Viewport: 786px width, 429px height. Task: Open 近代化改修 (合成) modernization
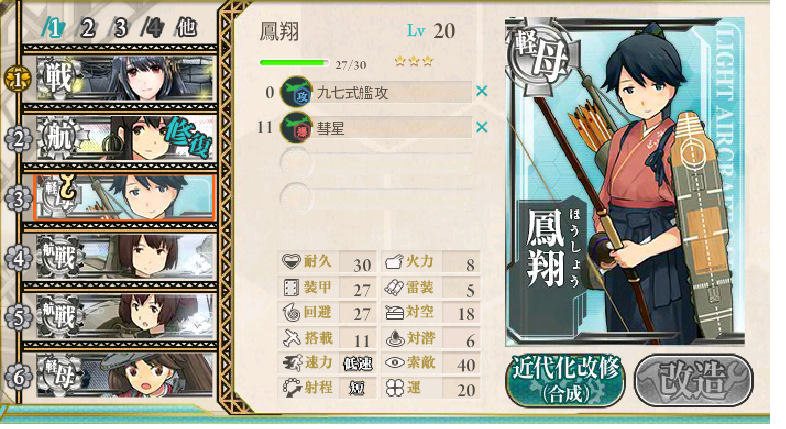tap(565, 380)
